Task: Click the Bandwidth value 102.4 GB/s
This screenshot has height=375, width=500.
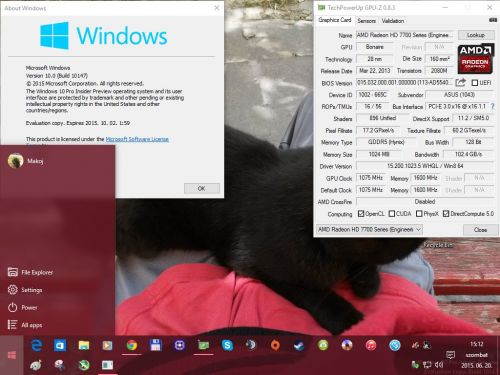Action: tap(468, 154)
